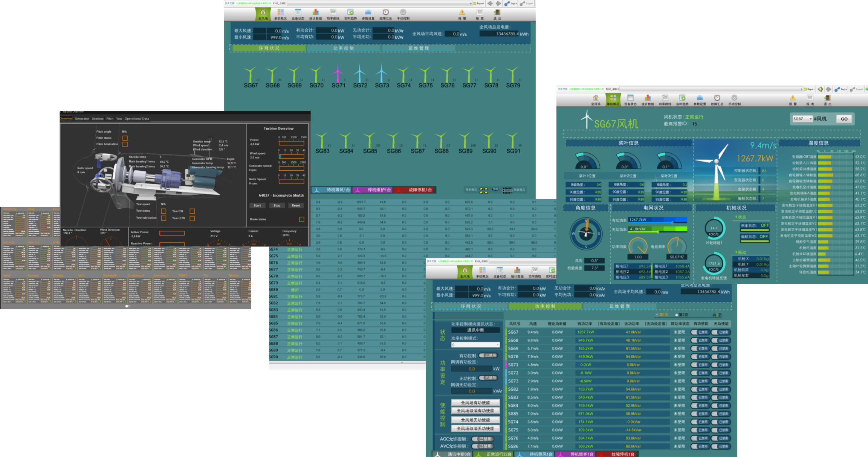This screenshot has height=457, width=868.
Task: Toggle AVC允许控制 switch
Action: click(483, 446)
